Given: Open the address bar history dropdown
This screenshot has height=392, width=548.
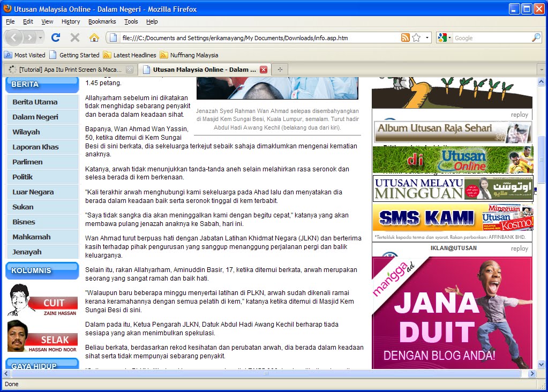Looking at the screenshot, I should 427,37.
